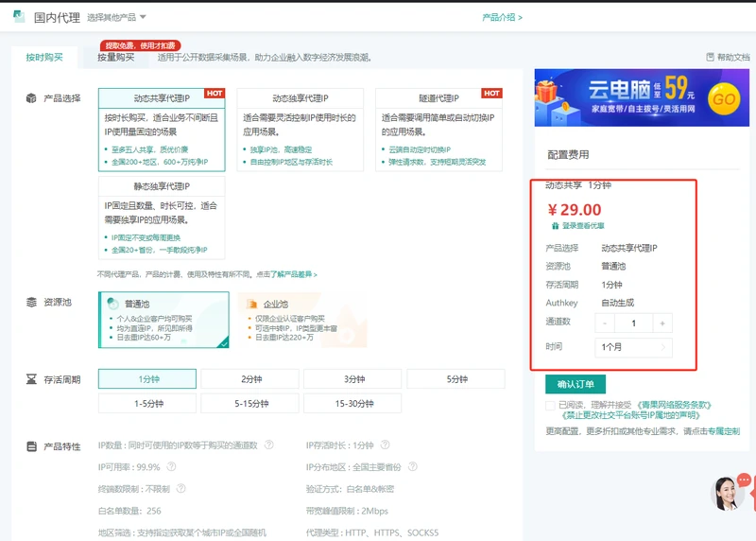Image resolution: width=756 pixels, height=541 pixels.
Task: Select the 1-5分钟 survival period
Action: pyautogui.click(x=147, y=404)
